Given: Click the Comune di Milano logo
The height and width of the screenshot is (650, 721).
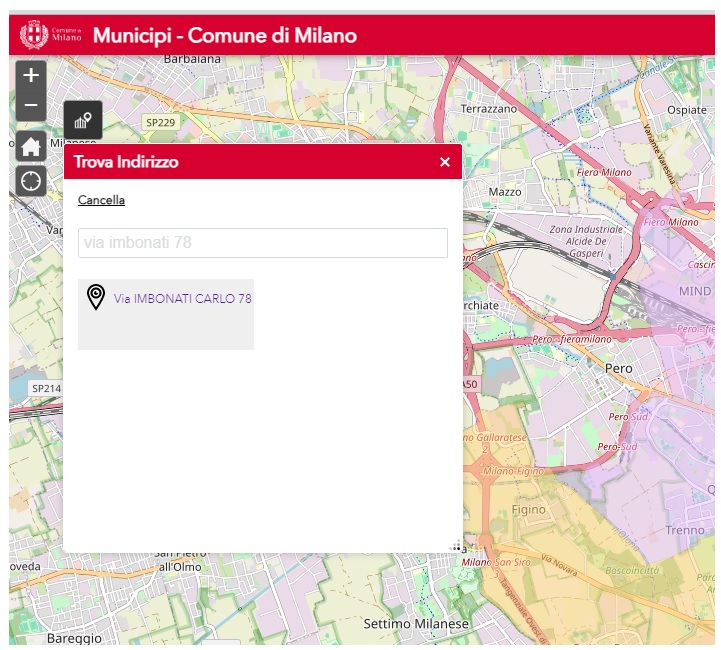Looking at the screenshot, I should click(52, 36).
